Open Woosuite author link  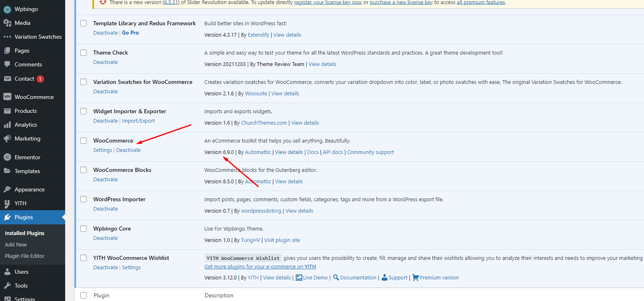[256, 93]
